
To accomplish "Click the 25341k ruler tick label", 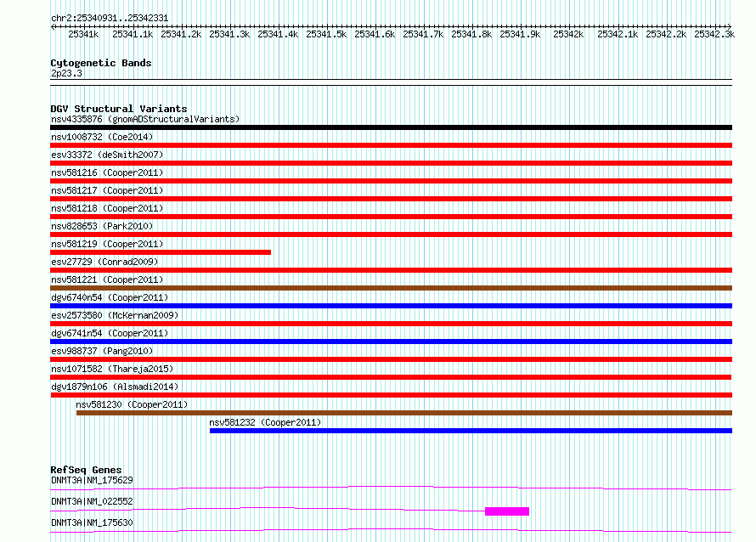I will pyautogui.click(x=83, y=34).
